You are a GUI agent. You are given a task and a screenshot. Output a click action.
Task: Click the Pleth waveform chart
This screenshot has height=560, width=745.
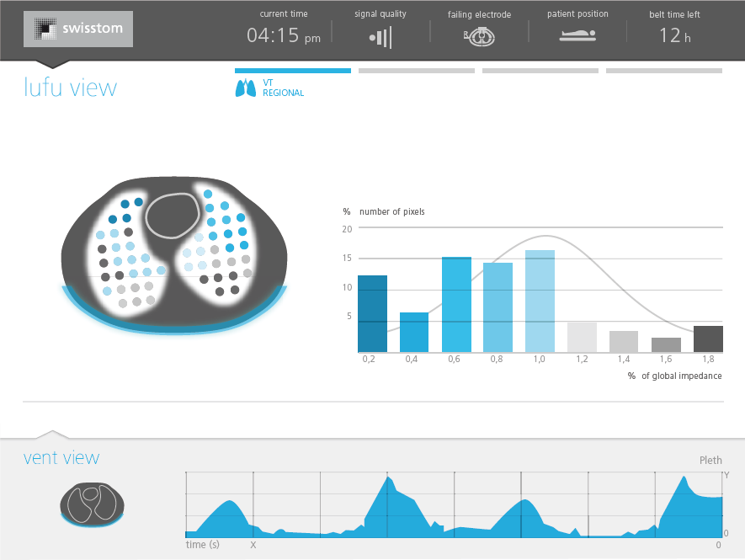point(455,505)
